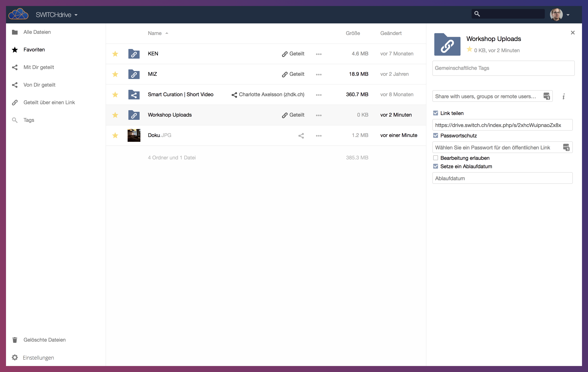The width and height of the screenshot is (588, 372).
Task: Click the password generator icon in password field
Action: click(566, 147)
